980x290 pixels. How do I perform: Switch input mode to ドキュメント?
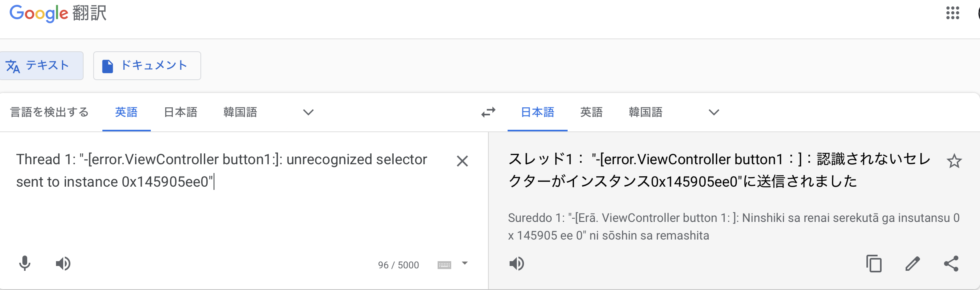pos(147,66)
